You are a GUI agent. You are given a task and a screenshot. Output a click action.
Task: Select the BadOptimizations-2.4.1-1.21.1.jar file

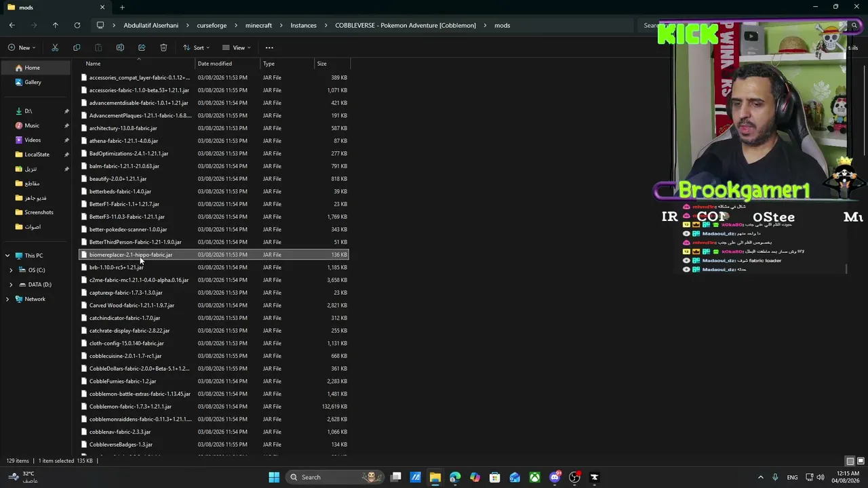(214, 153)
